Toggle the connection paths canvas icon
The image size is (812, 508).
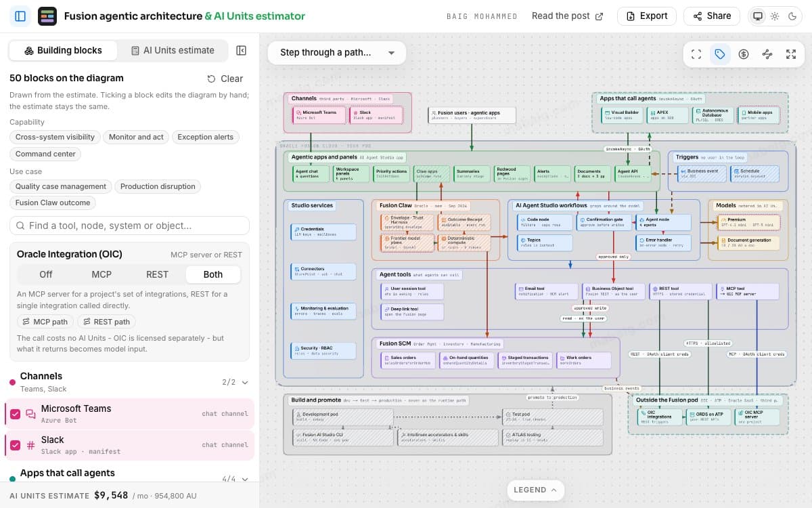[x=767, y=54]
